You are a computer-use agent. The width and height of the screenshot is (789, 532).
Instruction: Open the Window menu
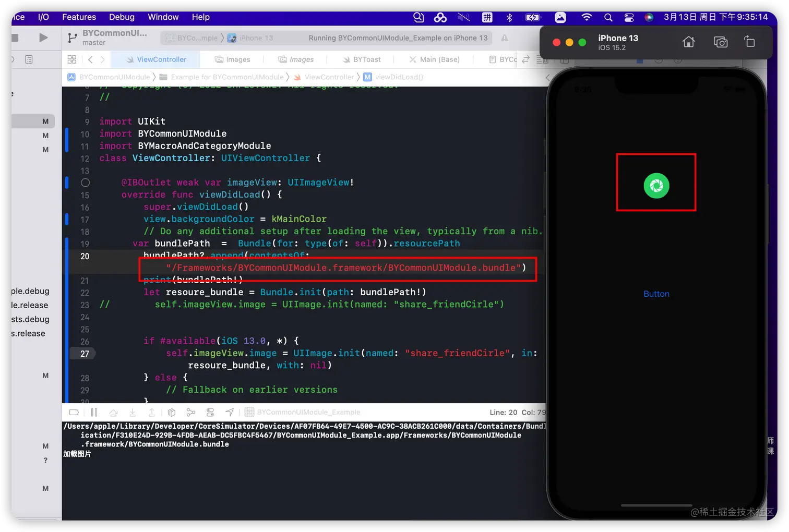[163, 17]
